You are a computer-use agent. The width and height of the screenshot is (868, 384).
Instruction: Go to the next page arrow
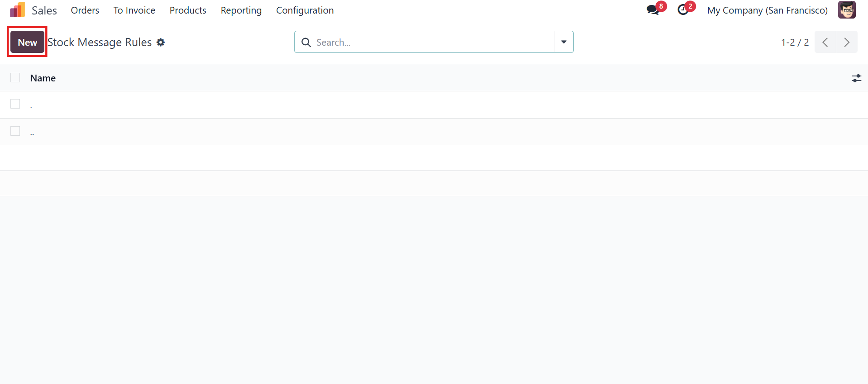click(847, 42)
